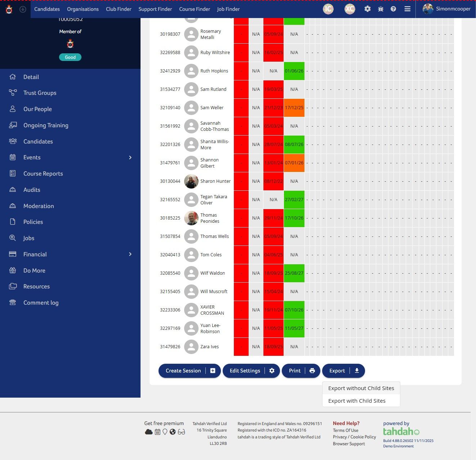This screenshot has height=460, width=476.
Task: Open the Export dropdown menu
Action: coord(343,371)
